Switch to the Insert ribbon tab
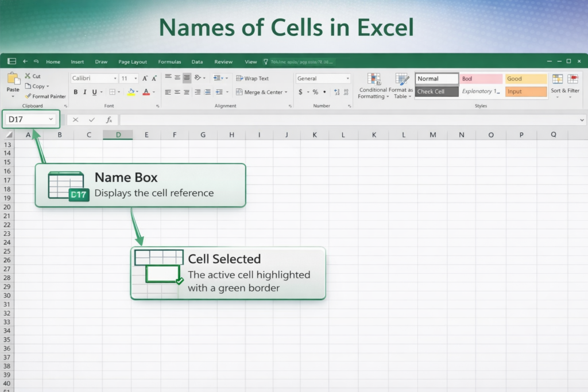588x392 pixels. pyautogui.click(x=77, y=62)
